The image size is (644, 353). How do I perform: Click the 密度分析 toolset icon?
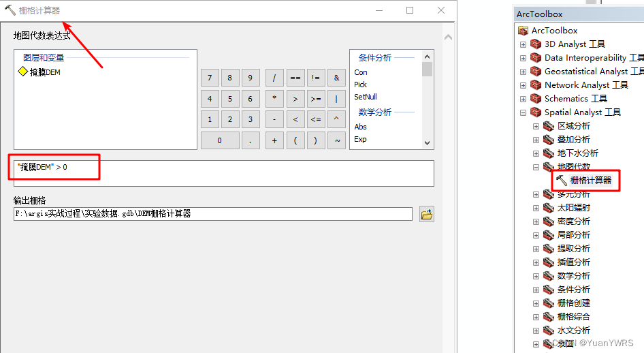tap(549, 221)
